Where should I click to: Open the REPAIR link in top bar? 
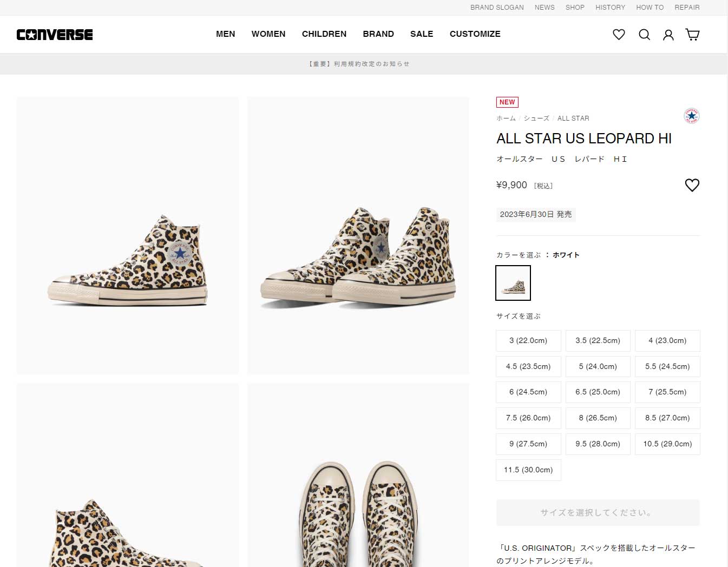pos(687,8)
